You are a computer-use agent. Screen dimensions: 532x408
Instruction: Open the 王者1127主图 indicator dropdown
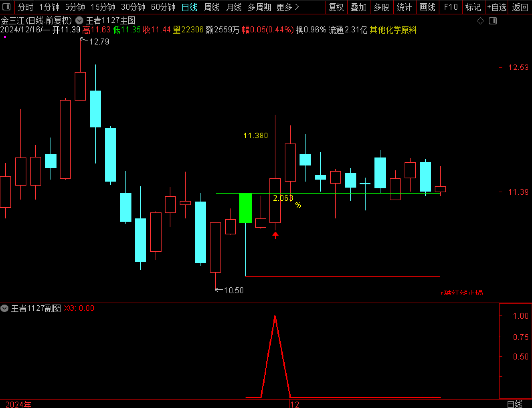79,21
